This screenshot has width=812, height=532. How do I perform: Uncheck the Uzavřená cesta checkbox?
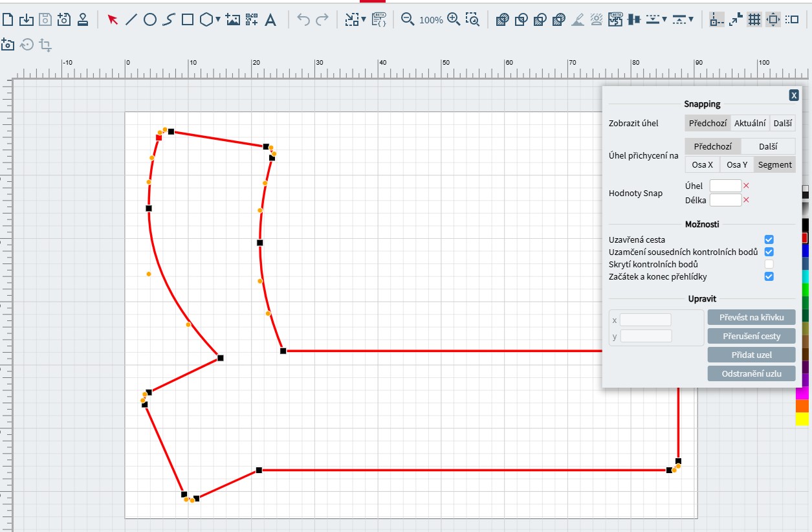(x=769, y=240)
